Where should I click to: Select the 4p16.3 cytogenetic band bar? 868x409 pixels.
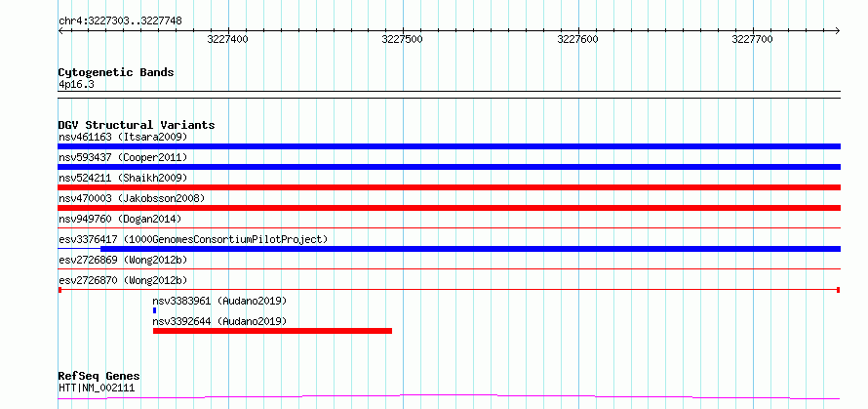(x=449, y=95)
